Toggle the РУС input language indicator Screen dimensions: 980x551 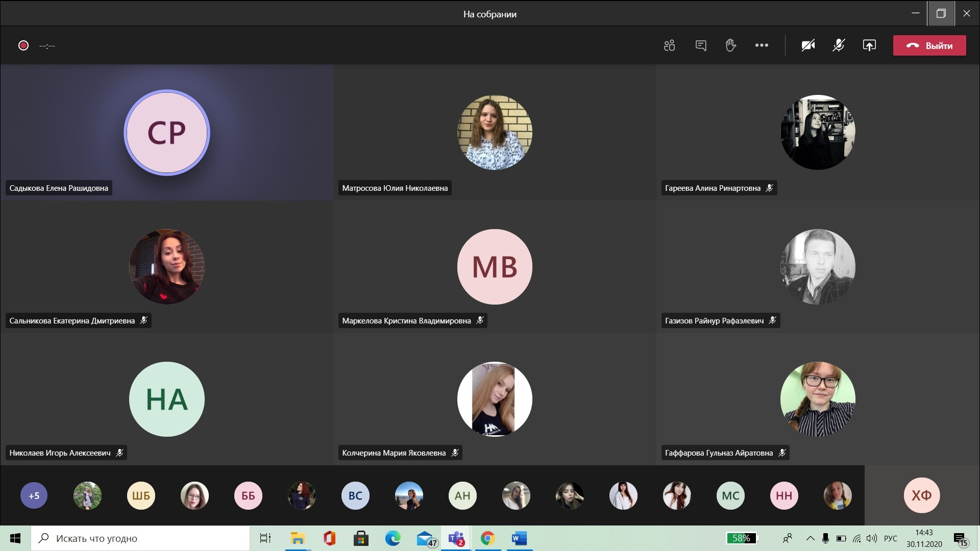[x=890, y=538]
